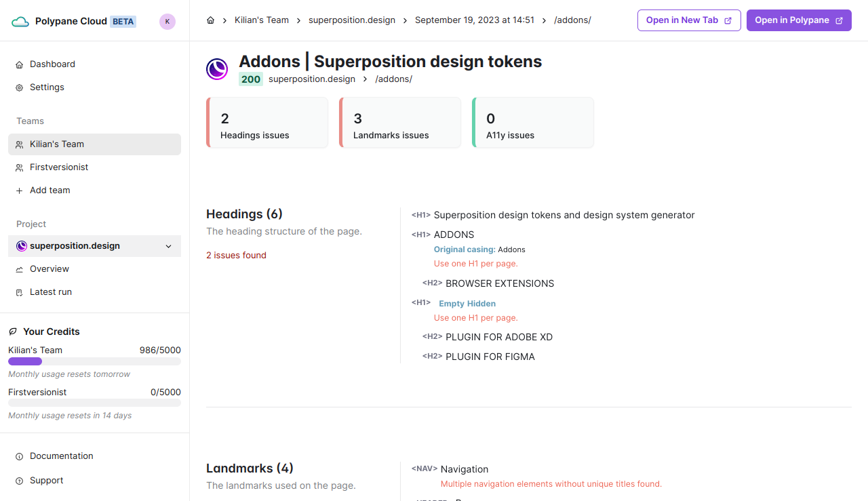Click external link icon on Open in Polypane
The height and width of the screenshot is (501, 868).
[x=839, y=20]
